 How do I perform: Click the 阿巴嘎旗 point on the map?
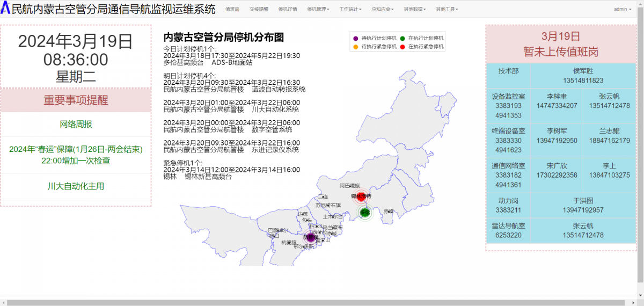coord(350,186)
